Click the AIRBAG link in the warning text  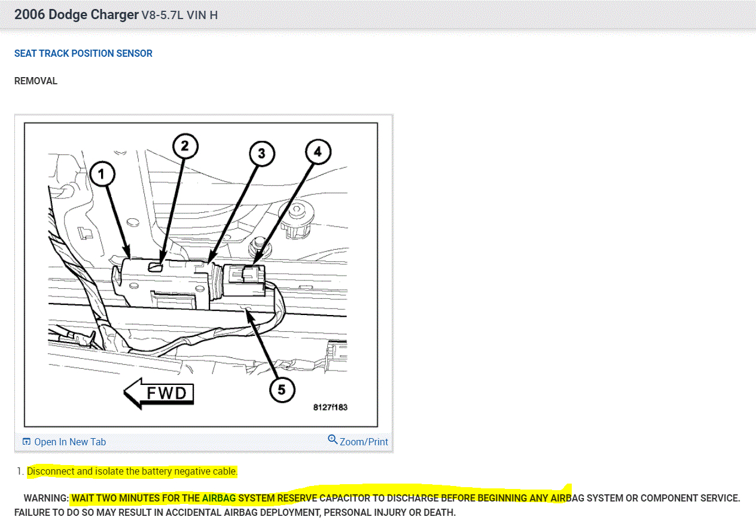(219, 498)
